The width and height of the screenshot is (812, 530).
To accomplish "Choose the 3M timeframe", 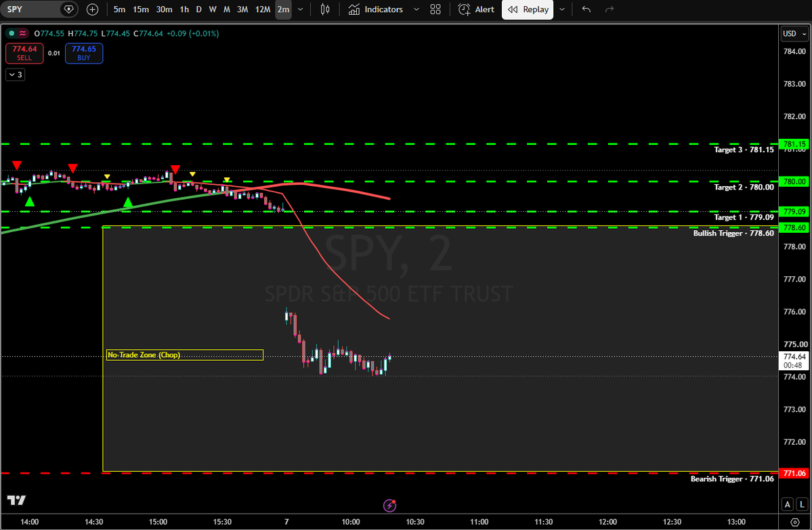I will 242,9.
